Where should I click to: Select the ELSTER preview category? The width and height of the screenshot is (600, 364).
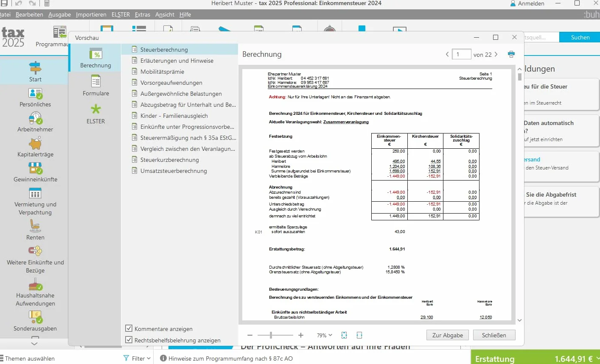click(96, 114)
